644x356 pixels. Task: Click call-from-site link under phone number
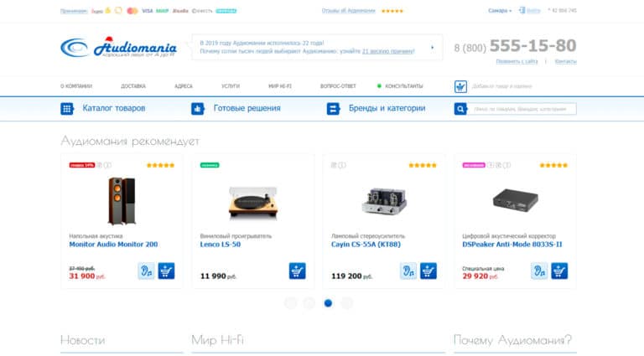click(517, 61)
